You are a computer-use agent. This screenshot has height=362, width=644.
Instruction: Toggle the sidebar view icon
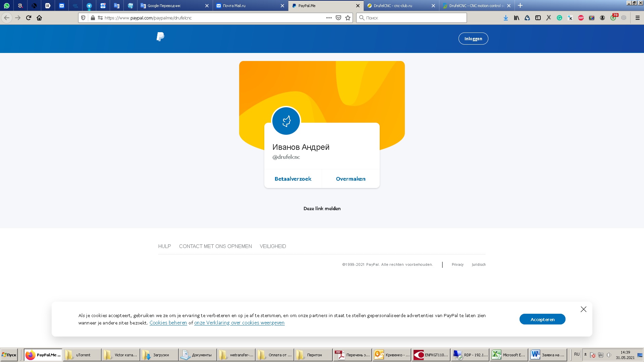pyautogui.click(x=538, y=18)
